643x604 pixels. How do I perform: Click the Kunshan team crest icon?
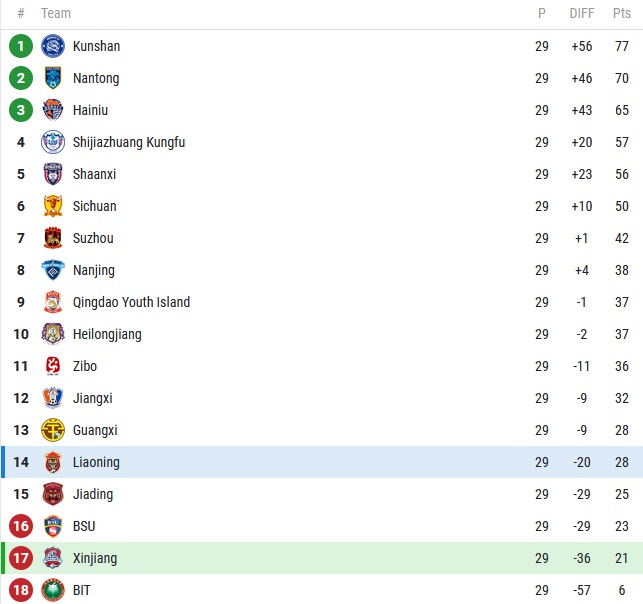click(x=53, y=46)
